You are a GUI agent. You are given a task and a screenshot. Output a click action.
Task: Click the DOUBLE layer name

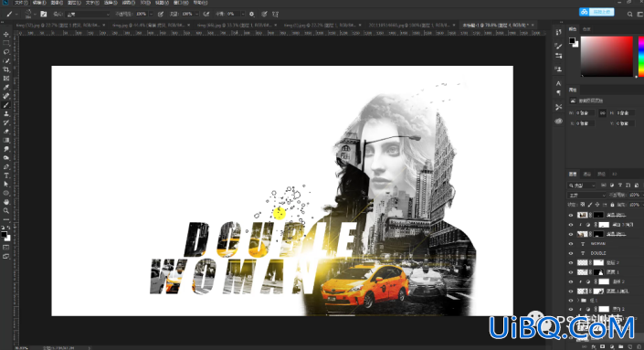598,253
